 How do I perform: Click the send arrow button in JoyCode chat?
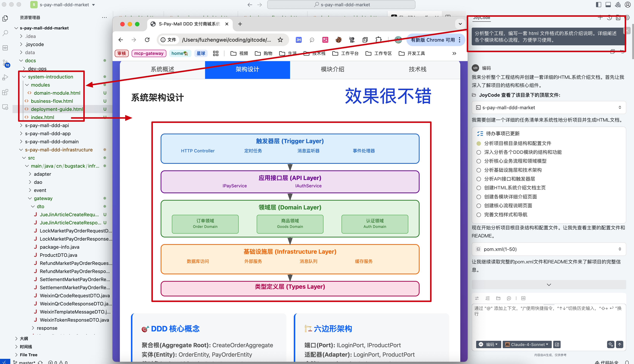(x=619, y=344)
